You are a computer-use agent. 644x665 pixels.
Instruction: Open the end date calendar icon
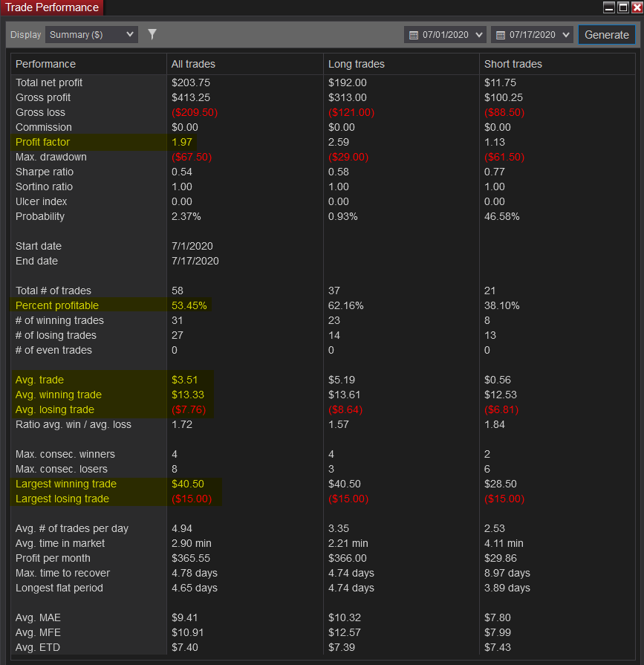[x=501, y=35]
